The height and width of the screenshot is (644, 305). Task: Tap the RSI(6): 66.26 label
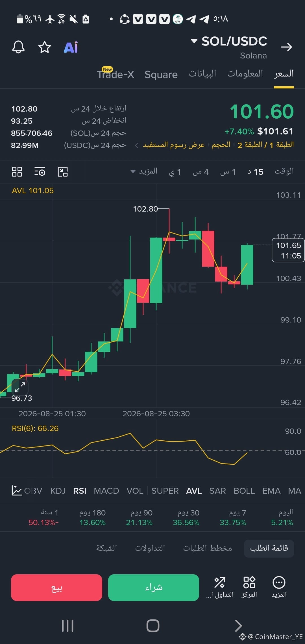pyautogui.click(x=35, y=428)
